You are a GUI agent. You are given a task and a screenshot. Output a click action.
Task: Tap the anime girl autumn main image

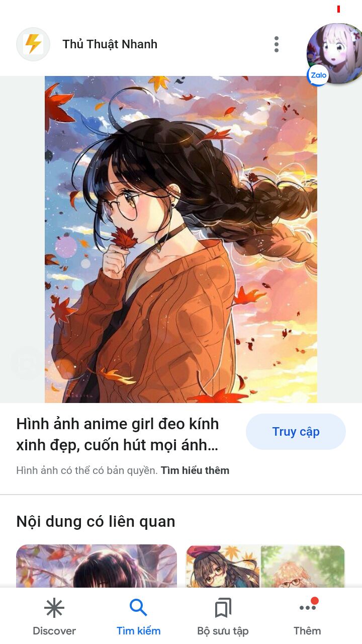click(181, 239)
